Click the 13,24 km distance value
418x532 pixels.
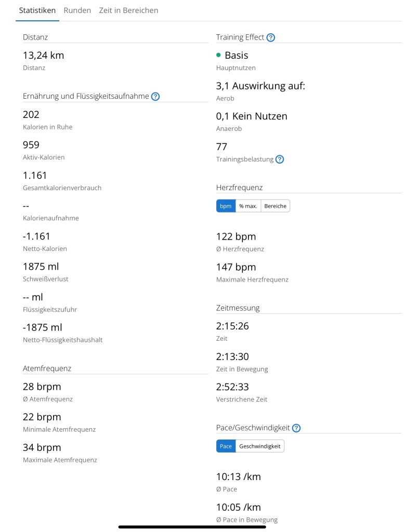tap(44, 55)
